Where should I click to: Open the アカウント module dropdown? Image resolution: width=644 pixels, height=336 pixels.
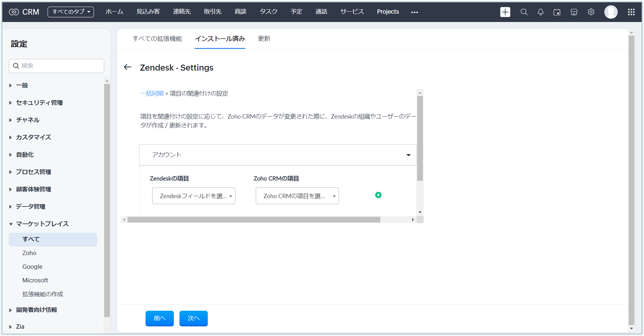pos(278,155)
